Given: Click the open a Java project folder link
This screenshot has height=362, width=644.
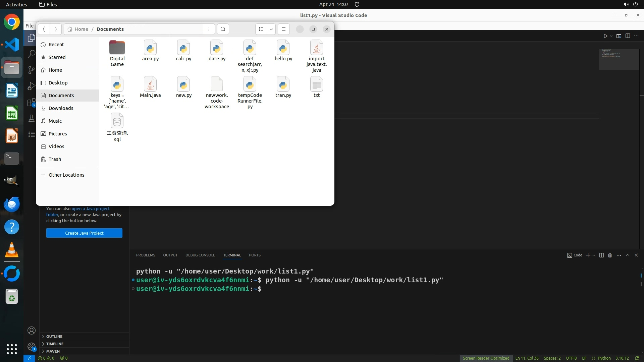Looking at the screenshot, I should tap(91, 208).
